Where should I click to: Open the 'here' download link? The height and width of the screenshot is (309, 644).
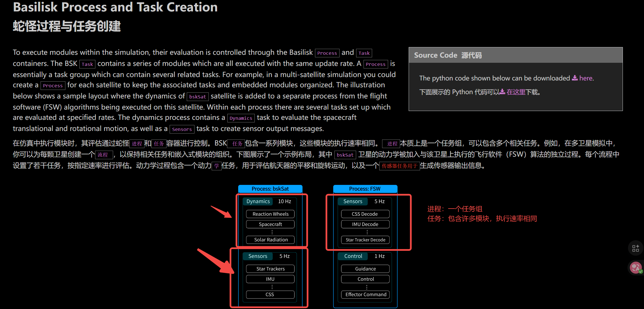(585, 78)
